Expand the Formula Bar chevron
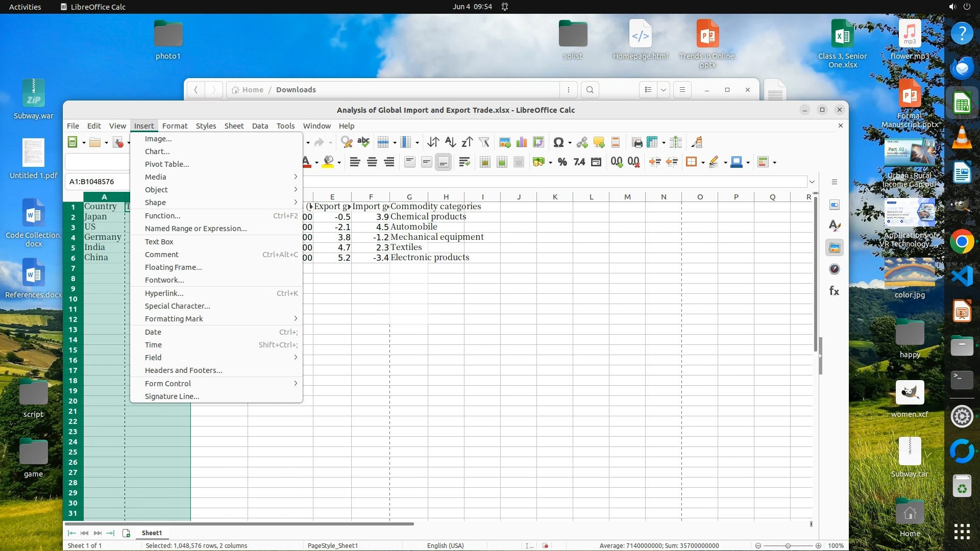Viewport: 980px width, 551px height. pyautogui.click(x=812, y=182)
